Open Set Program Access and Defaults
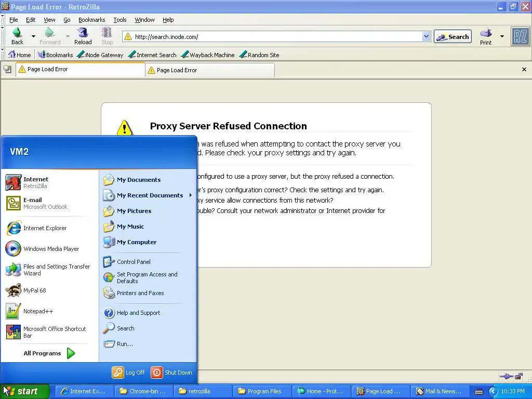 coord(148,277)
